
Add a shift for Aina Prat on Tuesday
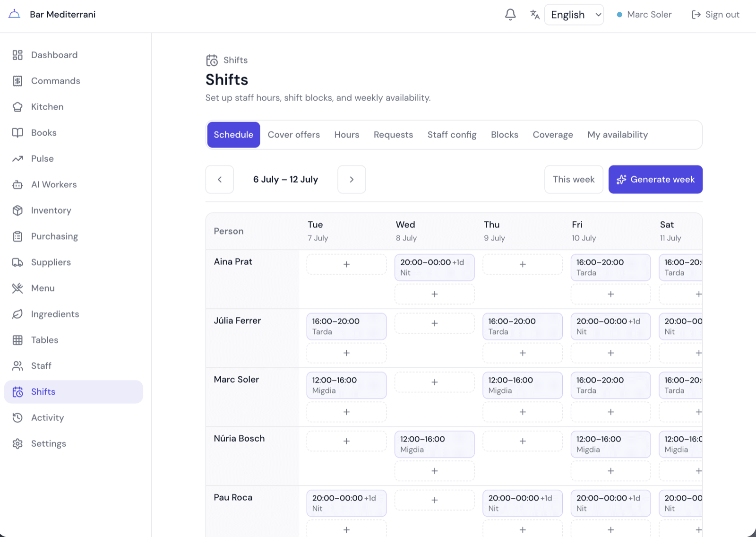(346, 264)
